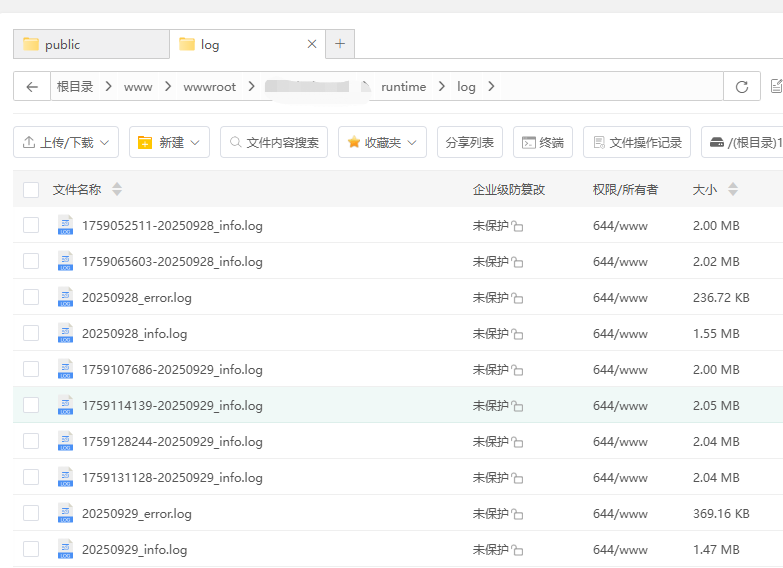Add a new tab with plus icon
This screenshot has width=783, height=568.
point(340,44)
